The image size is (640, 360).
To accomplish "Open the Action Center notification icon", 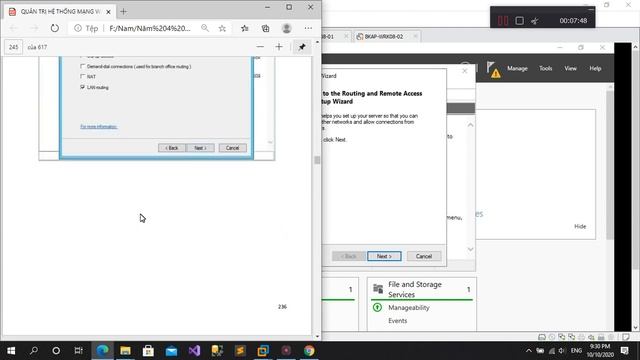I will tap(624, 351).
